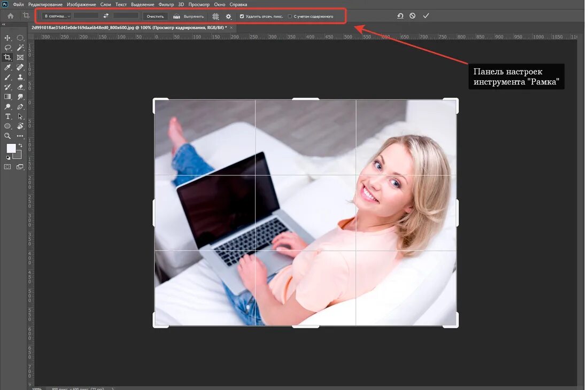This screenshot has width=588, height=390.
Task: Open the background color swatch
Action: [18, 155]
